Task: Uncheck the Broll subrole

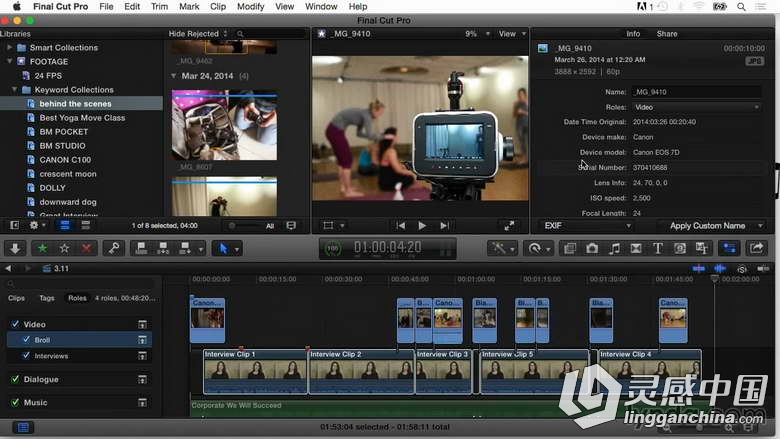Action: point(26,340)
